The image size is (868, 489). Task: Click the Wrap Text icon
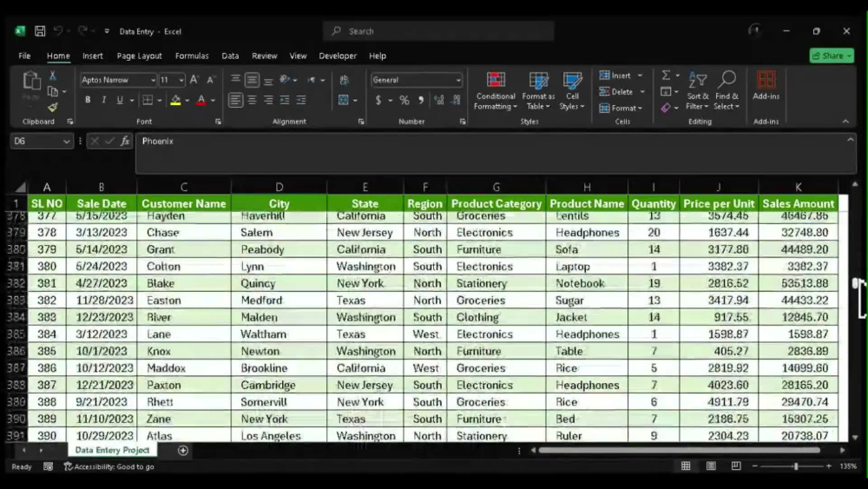point(345,80)
